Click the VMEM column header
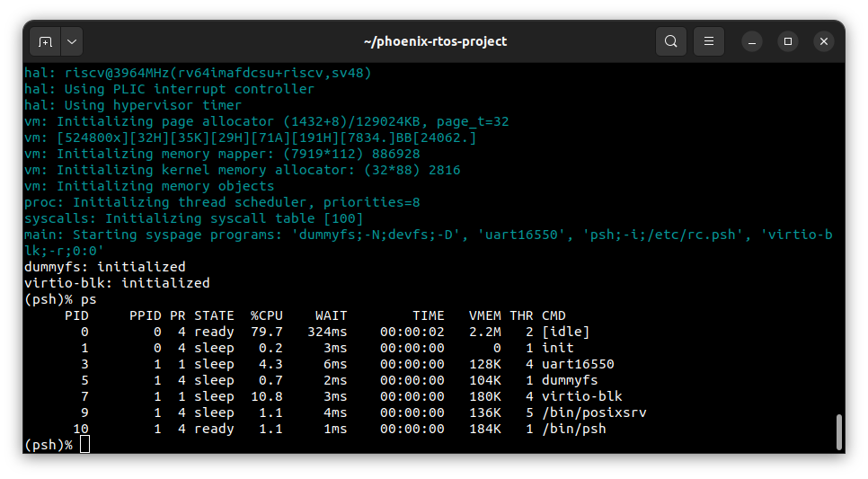Screen dimensions: 868x479 [x=484, y=315]
